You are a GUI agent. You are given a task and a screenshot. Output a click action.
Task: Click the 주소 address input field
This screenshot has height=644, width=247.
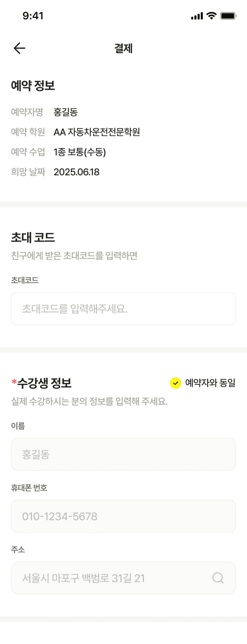[116, 578]
